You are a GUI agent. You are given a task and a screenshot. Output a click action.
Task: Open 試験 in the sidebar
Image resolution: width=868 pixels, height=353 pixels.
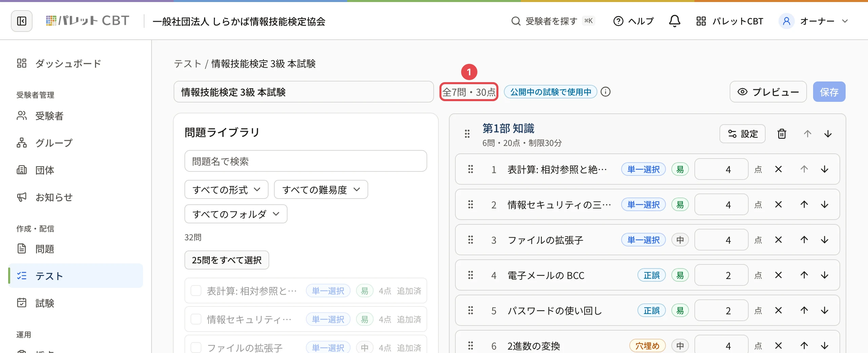(75, 303)
